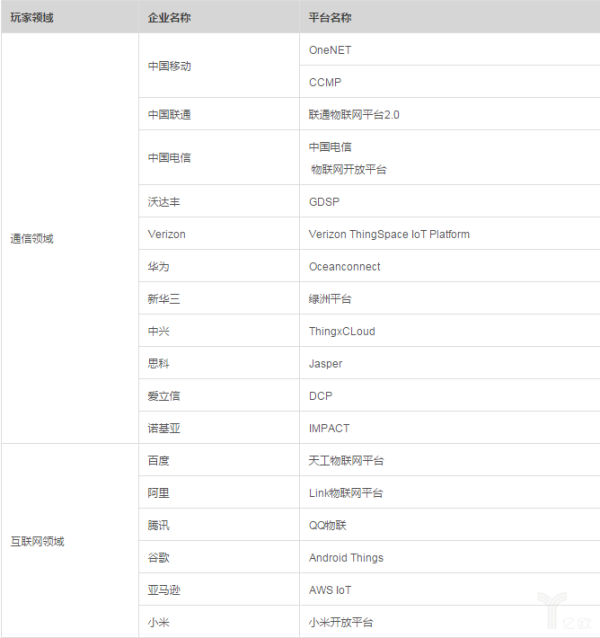This screenshot has height=638, width=600.
Task: Click the 小米开放平台 cell
Action: click(x=341, y=622)
